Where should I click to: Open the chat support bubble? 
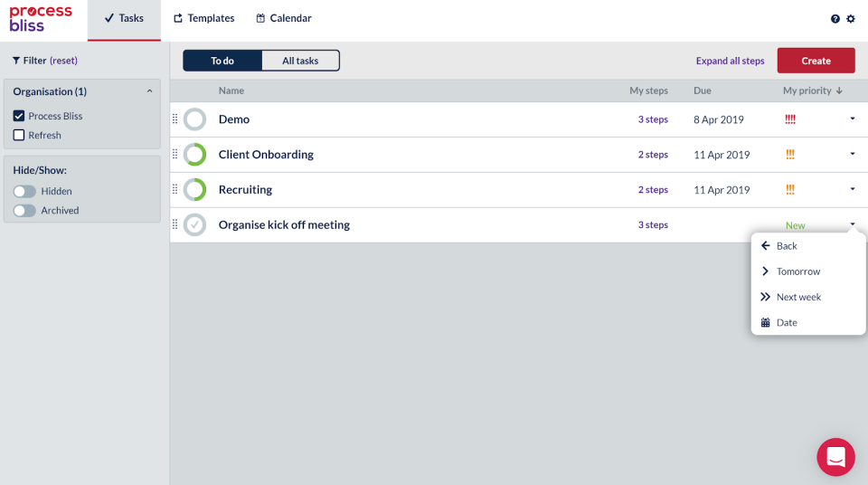(x=835, y=457)
